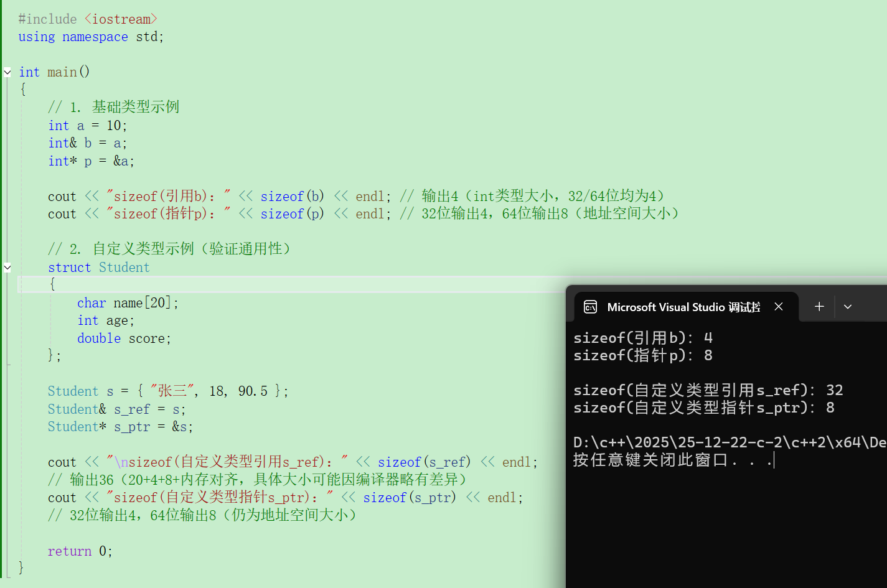The height and width of the screenshot is (588, 887).
Task: Click the 'Student* s_ptr = &s;' line
Action: [121, 427]
